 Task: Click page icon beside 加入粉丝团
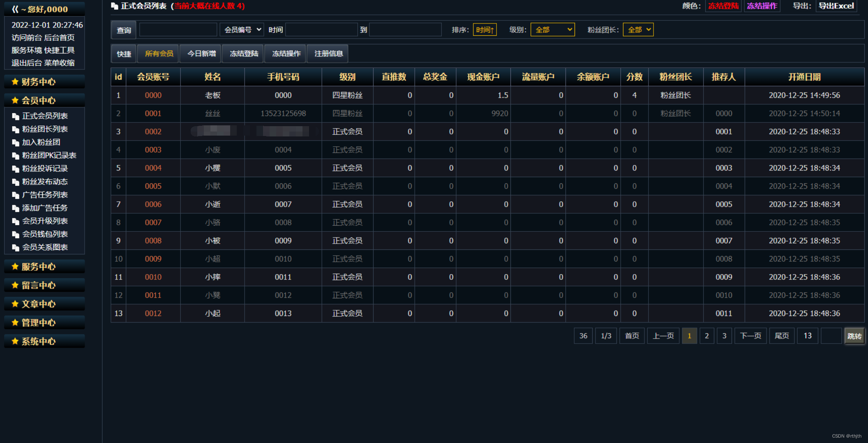(x=16, y=143)
